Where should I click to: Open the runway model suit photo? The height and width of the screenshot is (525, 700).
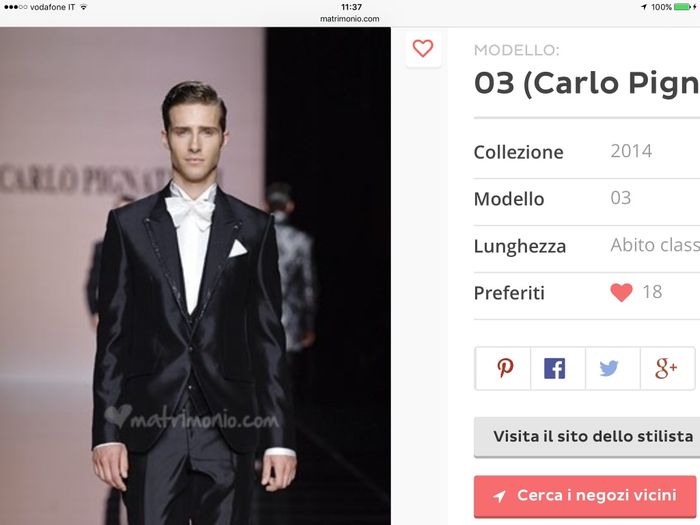195,276
